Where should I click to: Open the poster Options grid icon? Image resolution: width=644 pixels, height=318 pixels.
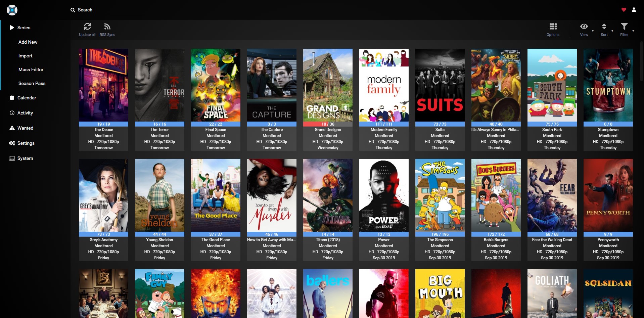553,27
